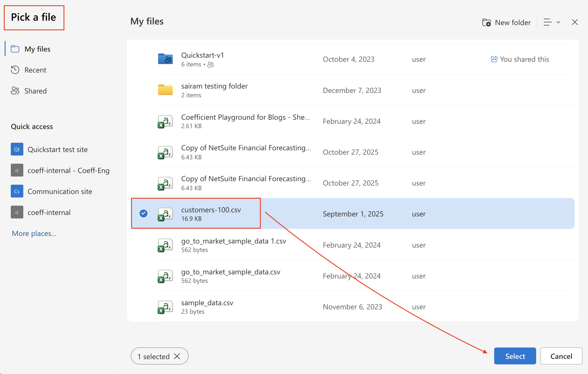This screenshot has width=588, height=374.
Task: Close the file picker dialog
Action: click(575, 22)
